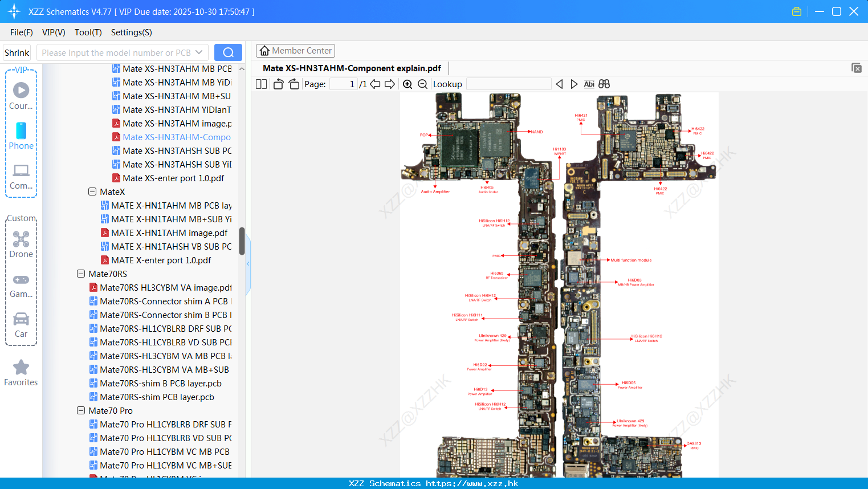Screen dimensions: 868x489
Task: Click the file tree scrollbar thumb
Action: point(242,241)
